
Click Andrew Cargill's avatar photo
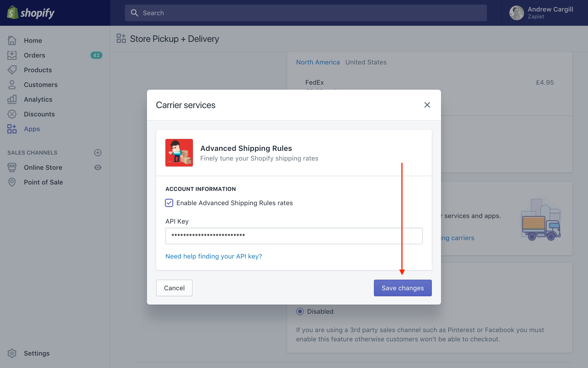[517, 13]
